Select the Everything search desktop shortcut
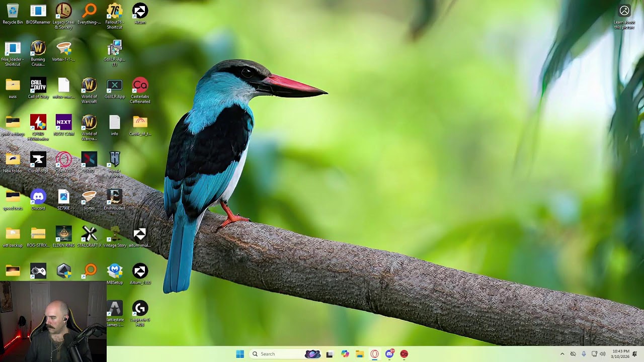Image resolution: width=644 pixels, height=362 pixels. pyautogui.click(x=89, y=14)
